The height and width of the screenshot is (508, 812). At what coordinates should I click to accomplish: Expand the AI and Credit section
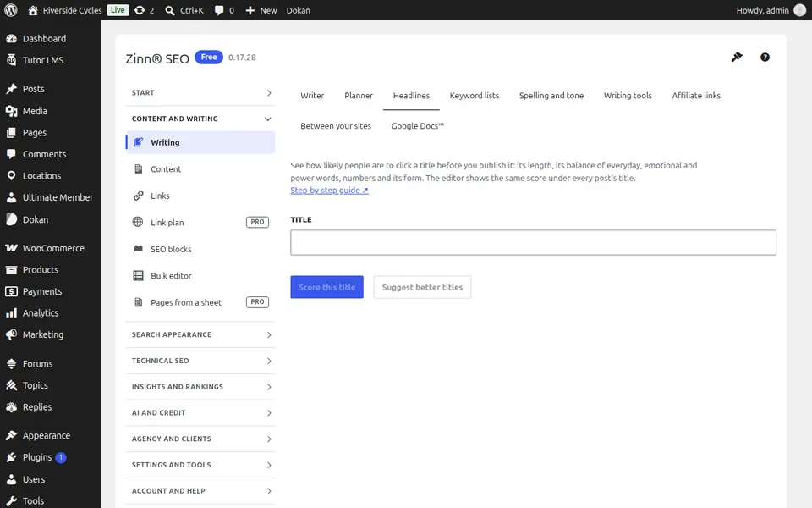click(x=200, y=412)
